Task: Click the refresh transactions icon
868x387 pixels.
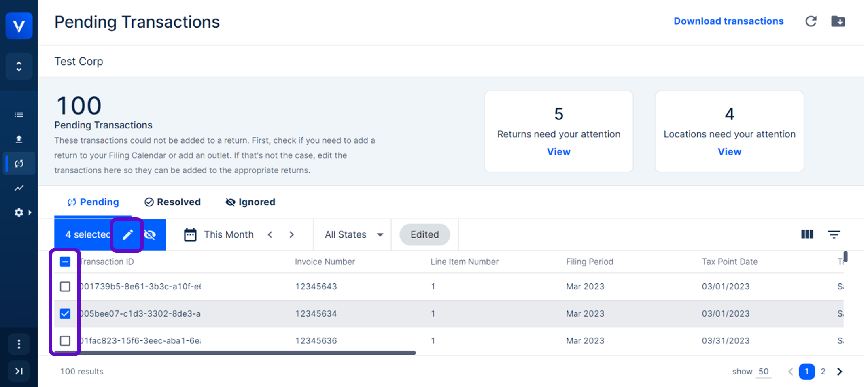Action: (811, 21)
